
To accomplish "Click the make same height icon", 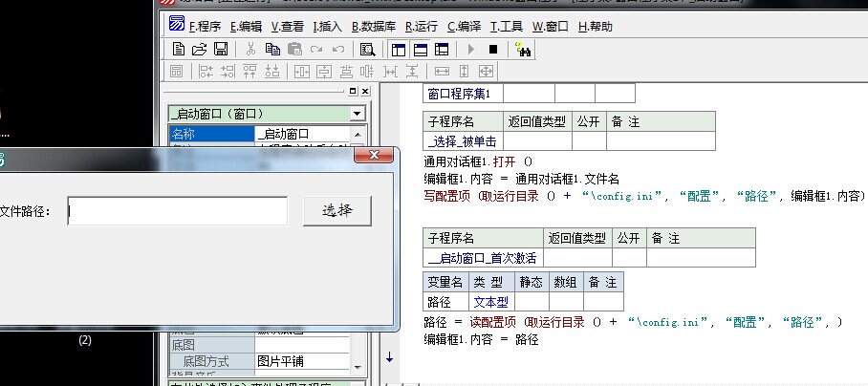I will (464, 71).
